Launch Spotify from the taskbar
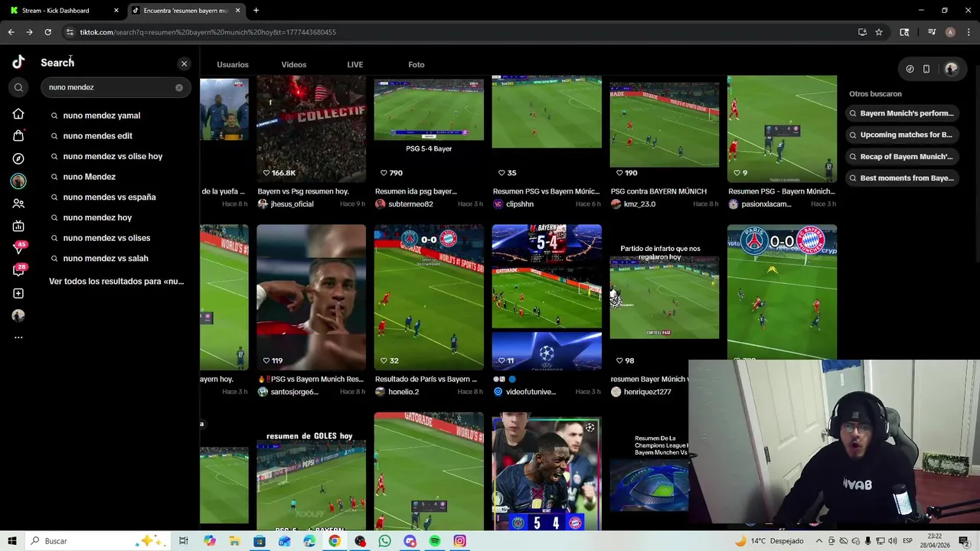Image resolution: width=980 pixels, height=551 pixels. click(x=435, y=541)
